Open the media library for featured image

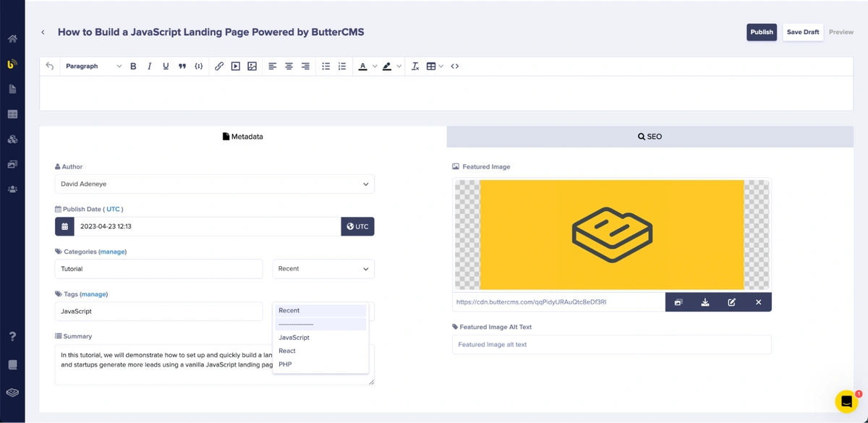tap(678, 302)
